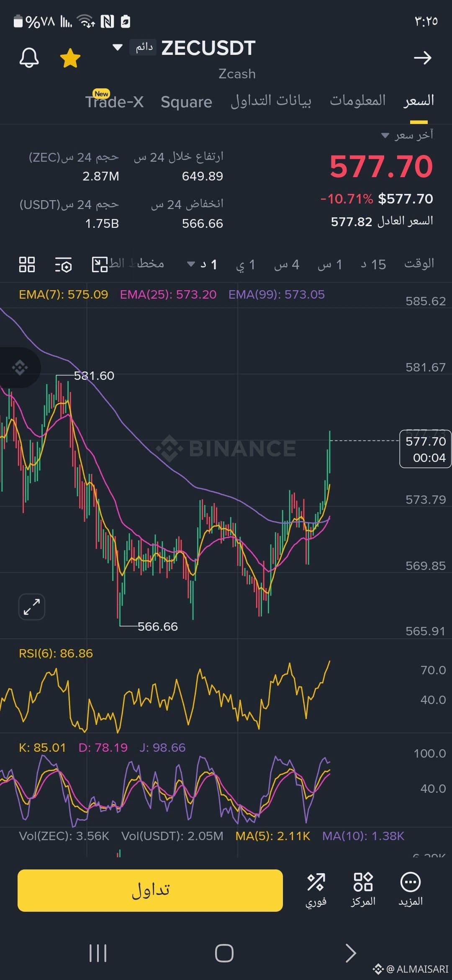This screenshot has height=980, width=452.
Task: Open the trading pair dropdown arrow
Action: [x=118, y=47]
